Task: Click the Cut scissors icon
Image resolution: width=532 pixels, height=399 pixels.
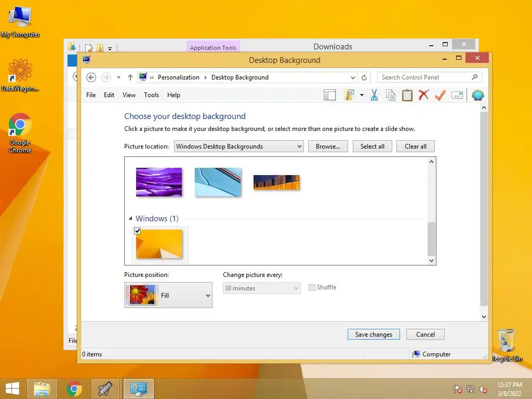Action: tap(374, 96)
